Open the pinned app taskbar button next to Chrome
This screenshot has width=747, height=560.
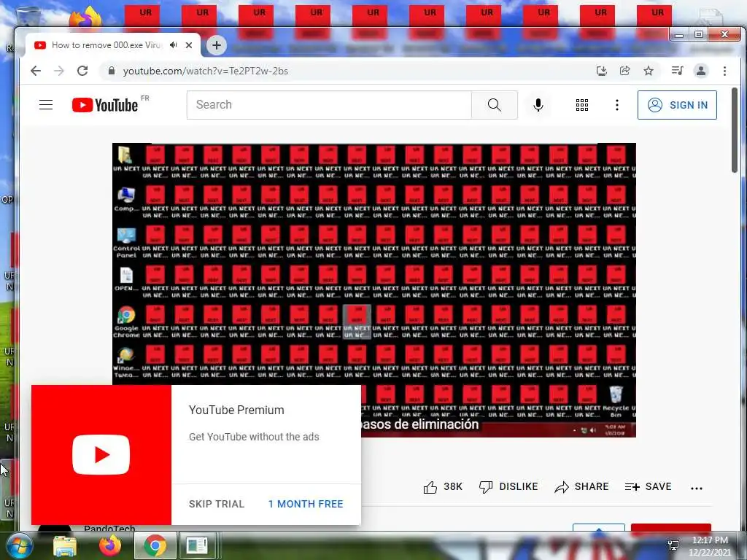(198, 545)
